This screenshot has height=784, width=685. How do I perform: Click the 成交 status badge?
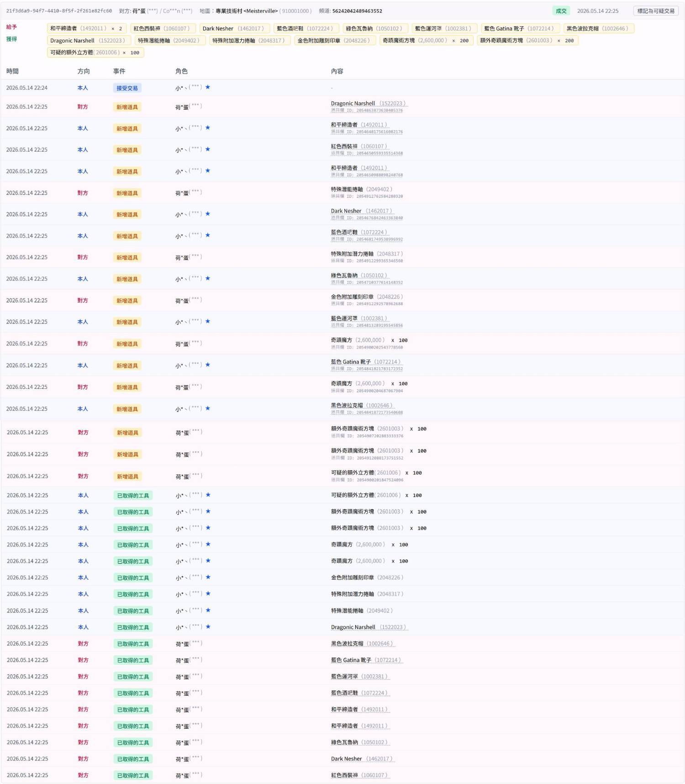(x=561, y=11)
